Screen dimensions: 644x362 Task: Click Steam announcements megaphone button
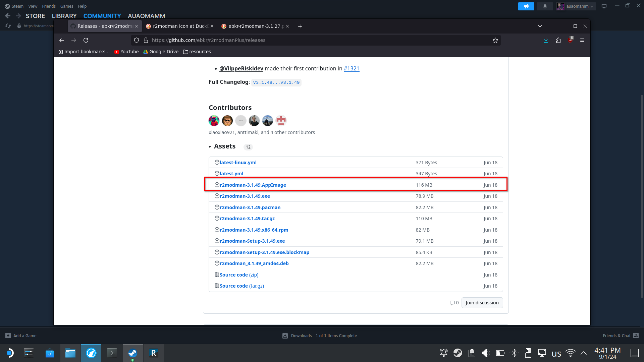coord(526,6)
